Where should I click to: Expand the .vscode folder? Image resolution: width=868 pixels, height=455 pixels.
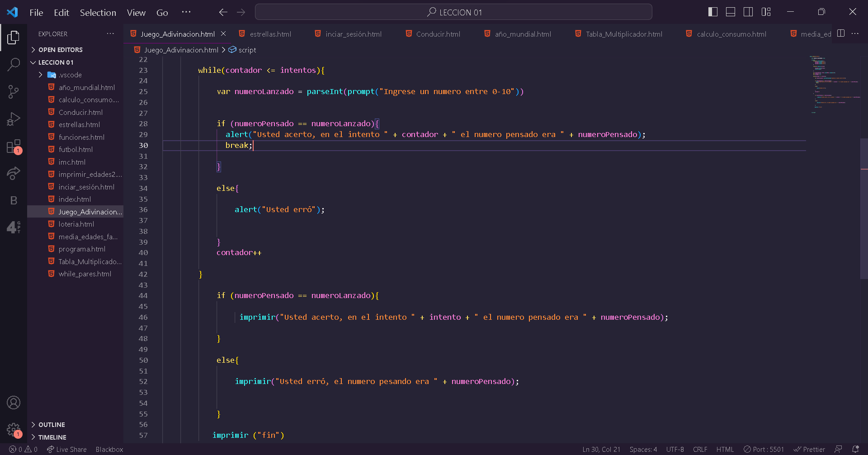(75, 75)
